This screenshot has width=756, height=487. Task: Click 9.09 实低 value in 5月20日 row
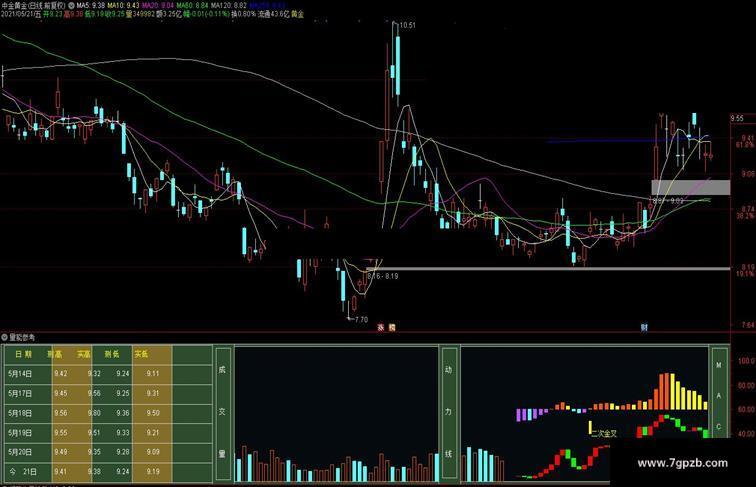click(x=153, y=452)
